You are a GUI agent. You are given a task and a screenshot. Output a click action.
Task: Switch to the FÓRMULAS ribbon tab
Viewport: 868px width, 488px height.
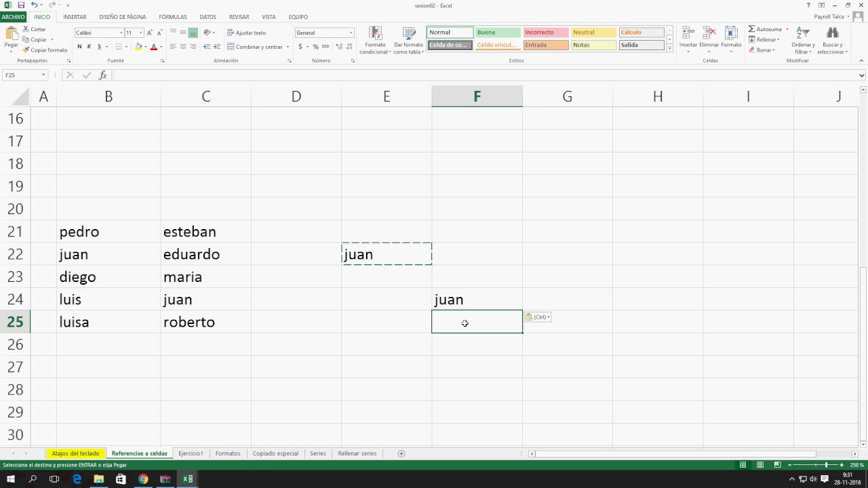[173, 17]
